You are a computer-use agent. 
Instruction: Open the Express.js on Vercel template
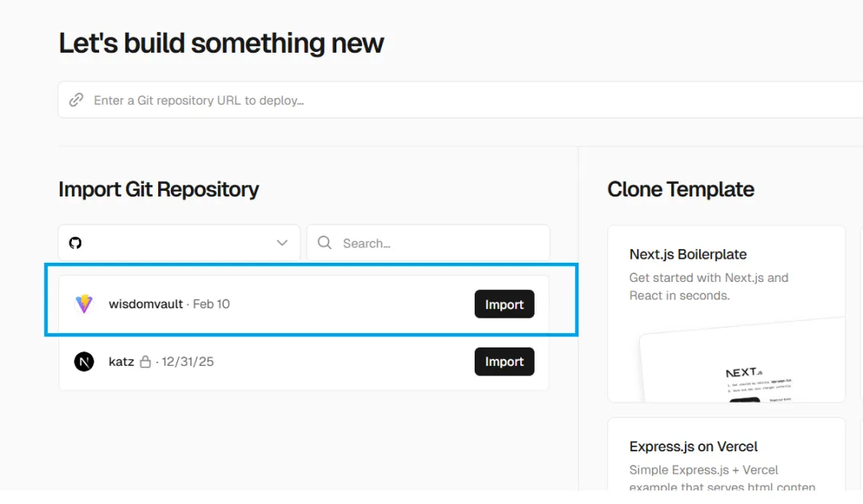[x=694, y=446]
